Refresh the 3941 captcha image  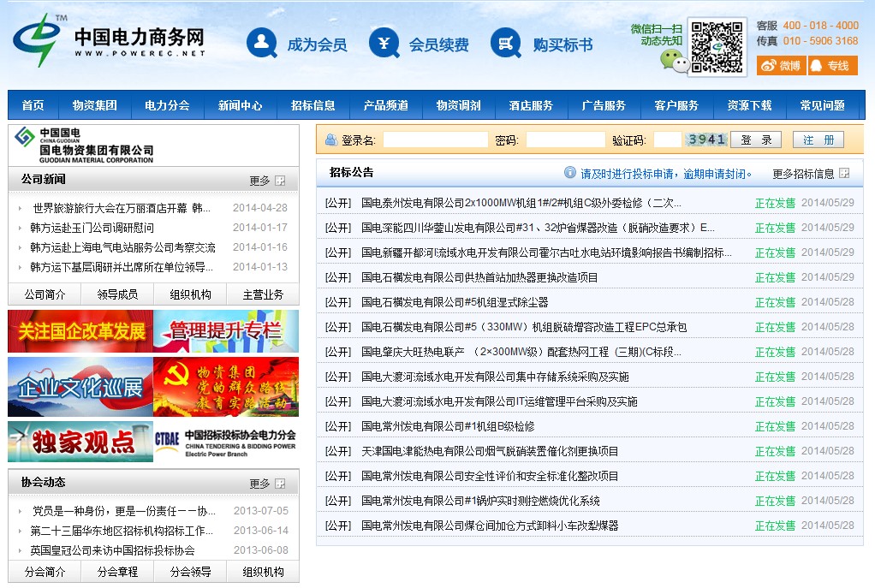click(x=706, y=140)
